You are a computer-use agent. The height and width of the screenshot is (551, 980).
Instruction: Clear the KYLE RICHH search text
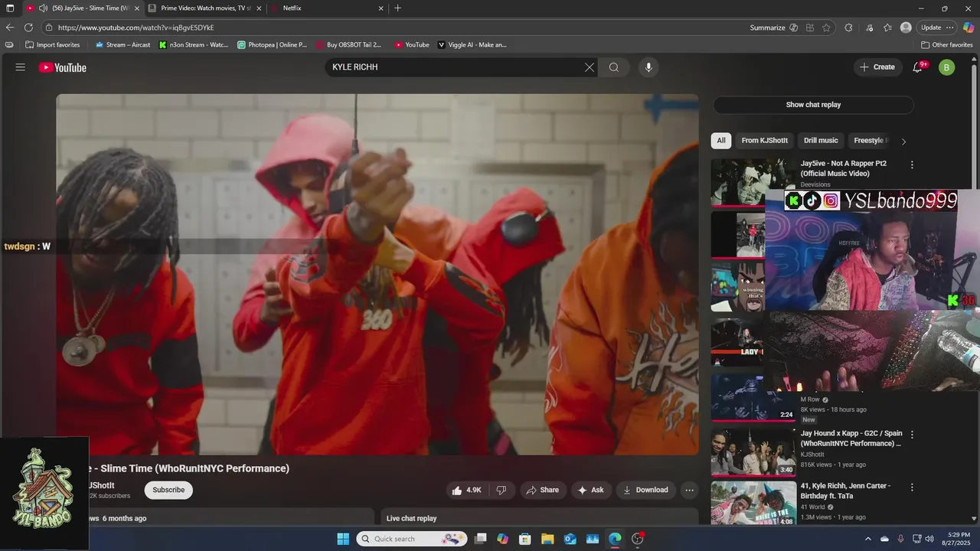coord(590,67)
